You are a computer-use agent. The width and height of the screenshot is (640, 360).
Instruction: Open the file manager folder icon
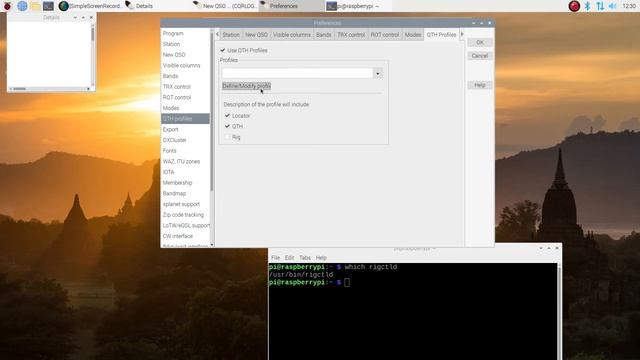pos(35,6)
